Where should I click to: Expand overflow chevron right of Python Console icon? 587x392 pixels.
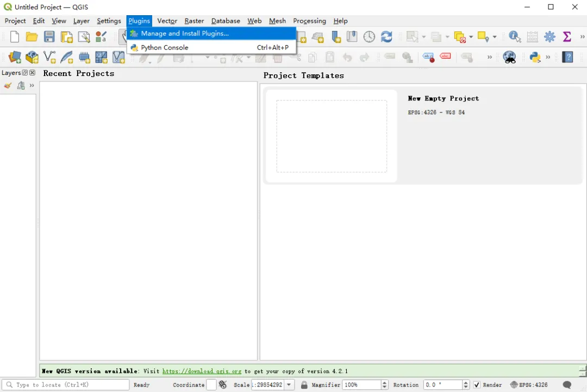(x=548, y=57)
